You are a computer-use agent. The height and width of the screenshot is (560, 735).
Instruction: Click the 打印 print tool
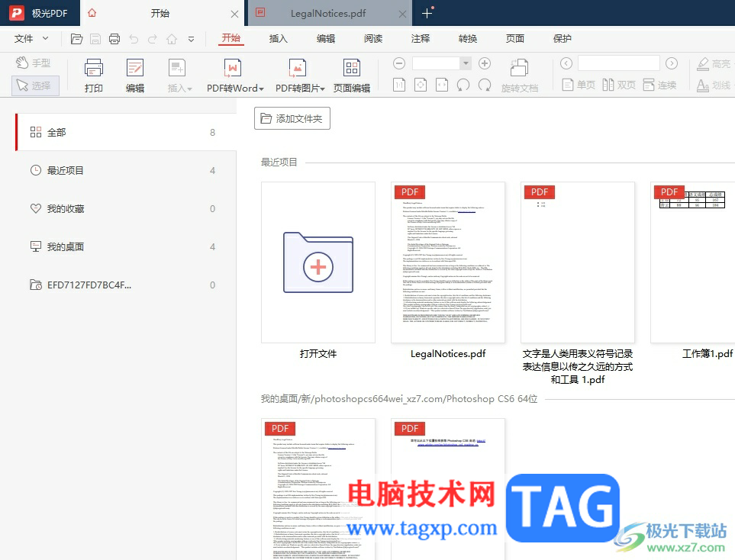coord(94,76)
